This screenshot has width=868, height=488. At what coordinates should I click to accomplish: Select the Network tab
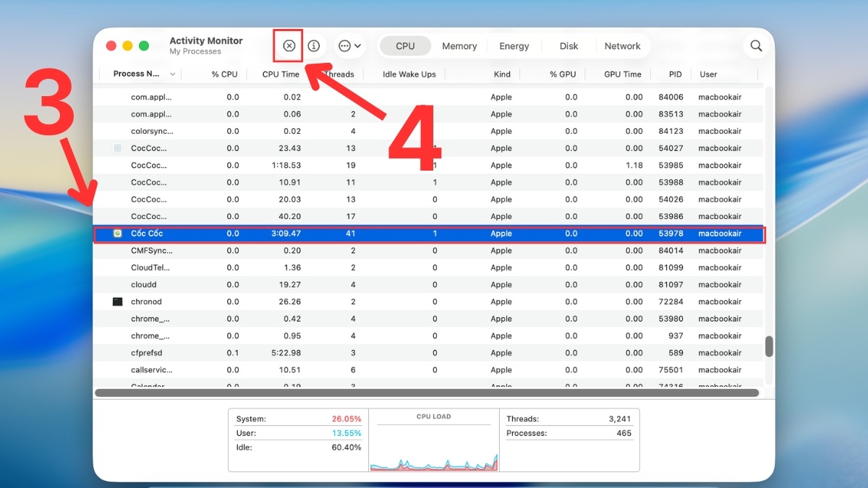pyautogui.click(x=622, y=46)
